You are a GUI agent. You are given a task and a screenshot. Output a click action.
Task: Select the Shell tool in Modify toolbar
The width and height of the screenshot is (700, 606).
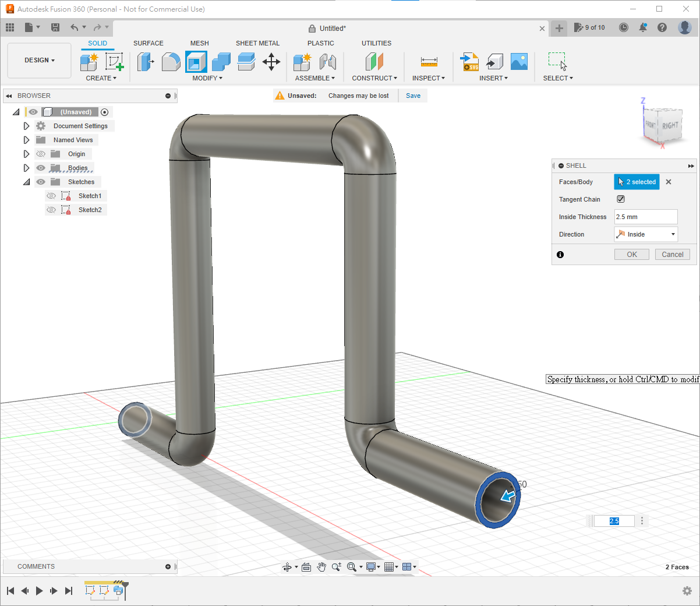(x=196, y=61)
